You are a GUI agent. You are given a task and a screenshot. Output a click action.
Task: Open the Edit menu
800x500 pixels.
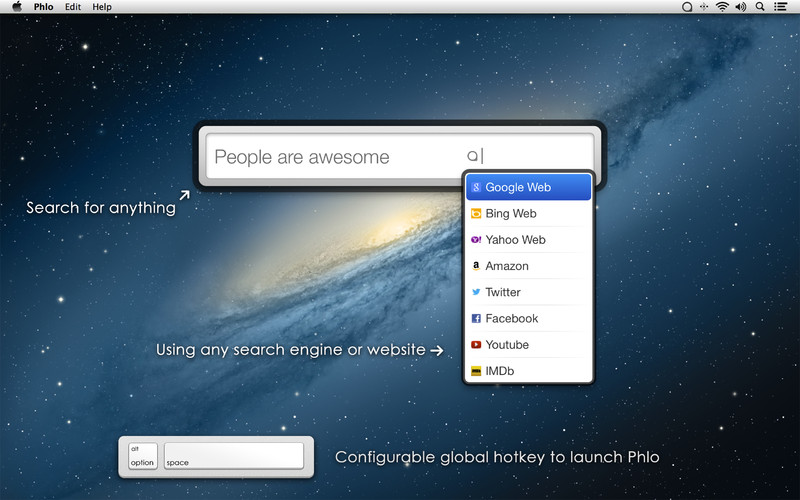pos(73,7)
